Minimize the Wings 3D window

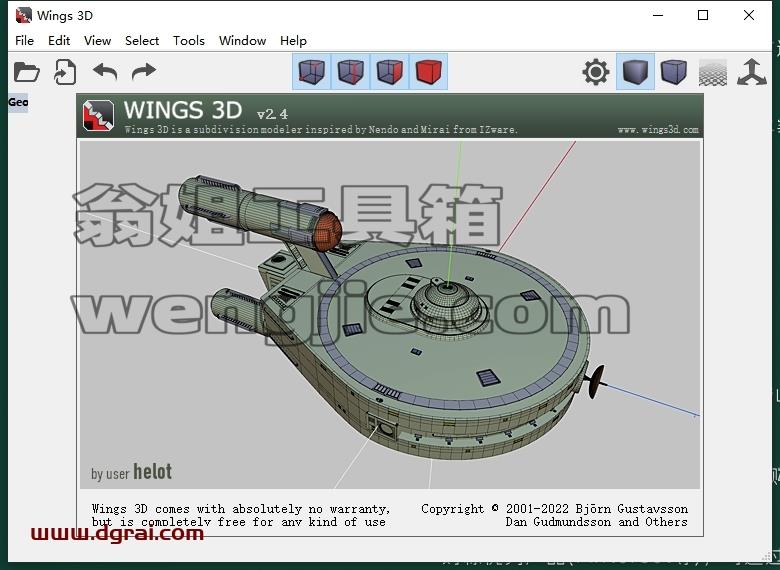click(x=658, y=15)
